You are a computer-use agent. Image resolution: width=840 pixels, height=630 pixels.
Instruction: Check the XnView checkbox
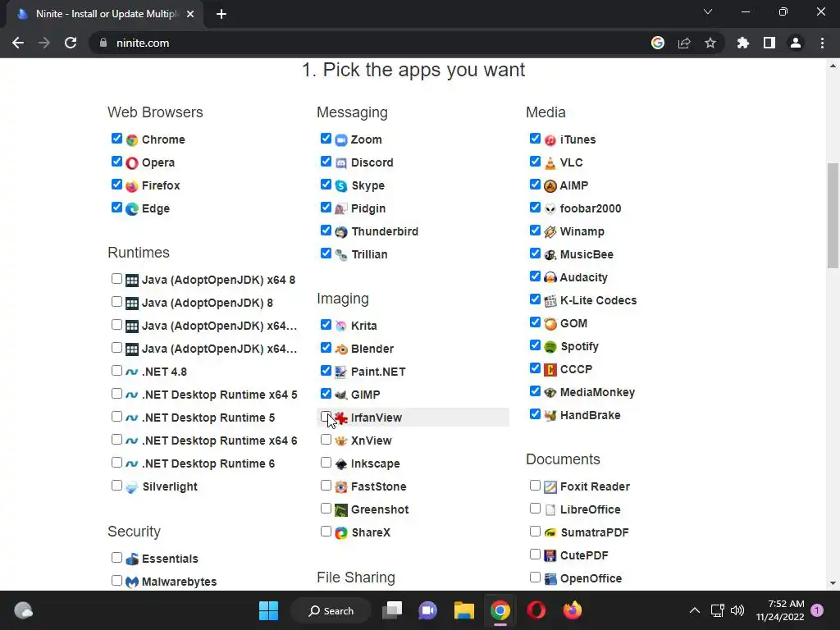[326, 440]
